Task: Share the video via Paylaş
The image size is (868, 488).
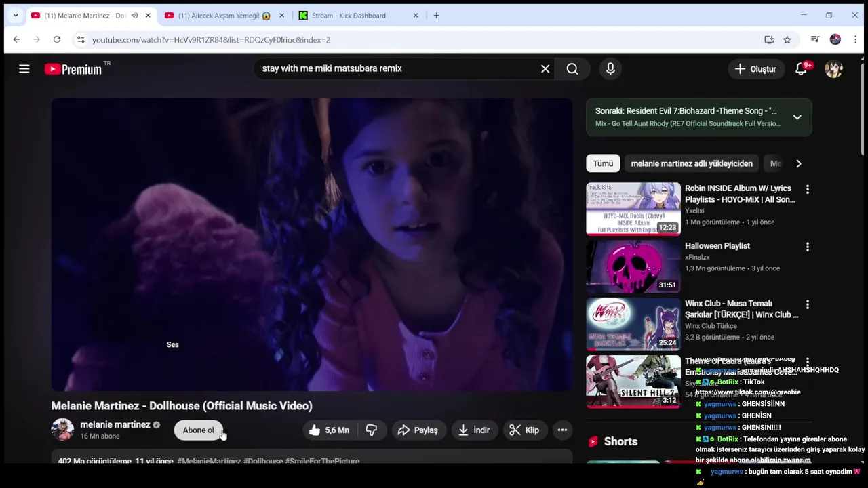Action: pos(418,430)
